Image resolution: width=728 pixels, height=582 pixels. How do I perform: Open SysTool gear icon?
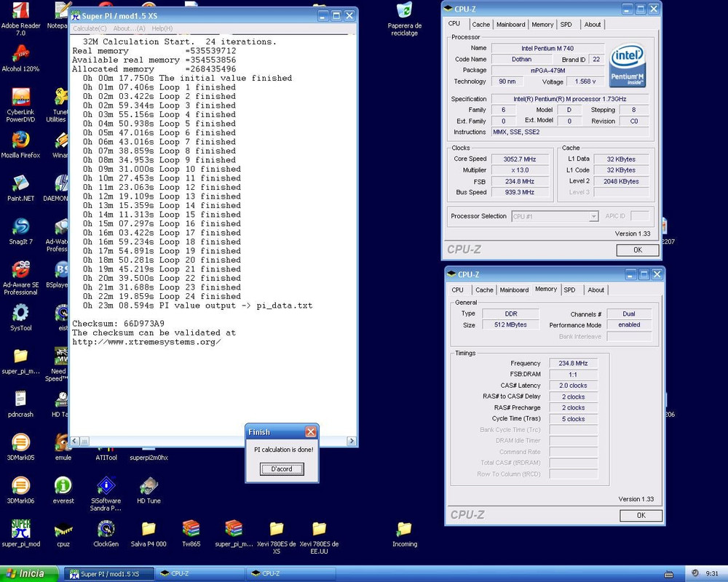pos(20,317)
